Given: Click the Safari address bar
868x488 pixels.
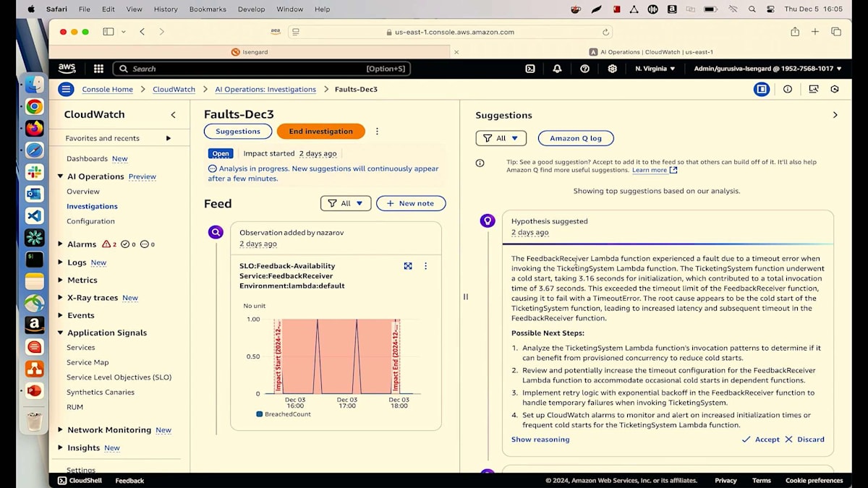Looking at the screenshot, I should pyautogui.click(x=450, y=32).
